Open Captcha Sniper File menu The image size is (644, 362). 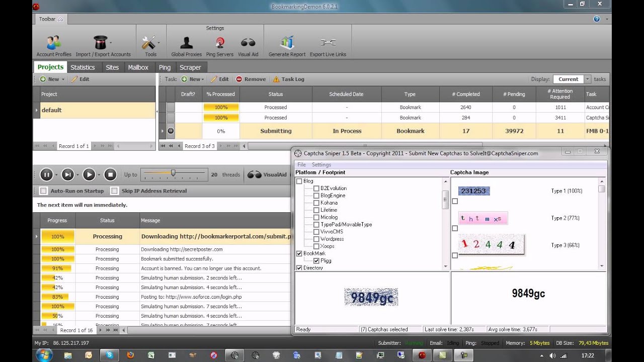(301, 164)
